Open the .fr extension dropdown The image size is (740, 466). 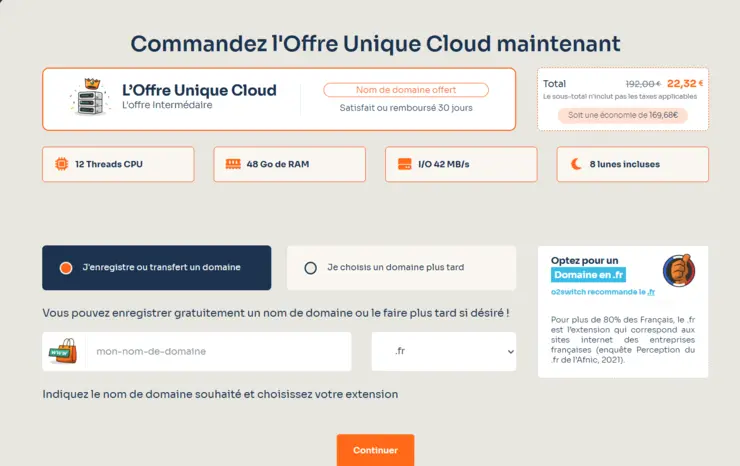pos(444,351)
